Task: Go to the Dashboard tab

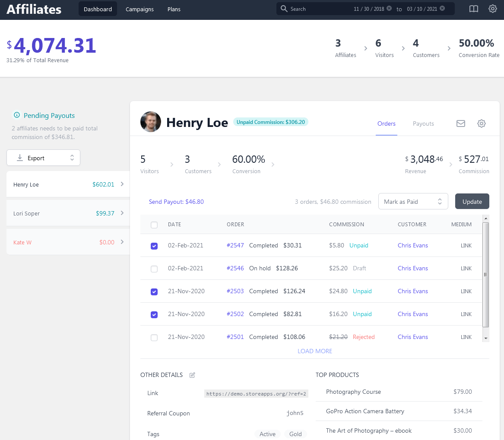Action: (x=98, y=9)
